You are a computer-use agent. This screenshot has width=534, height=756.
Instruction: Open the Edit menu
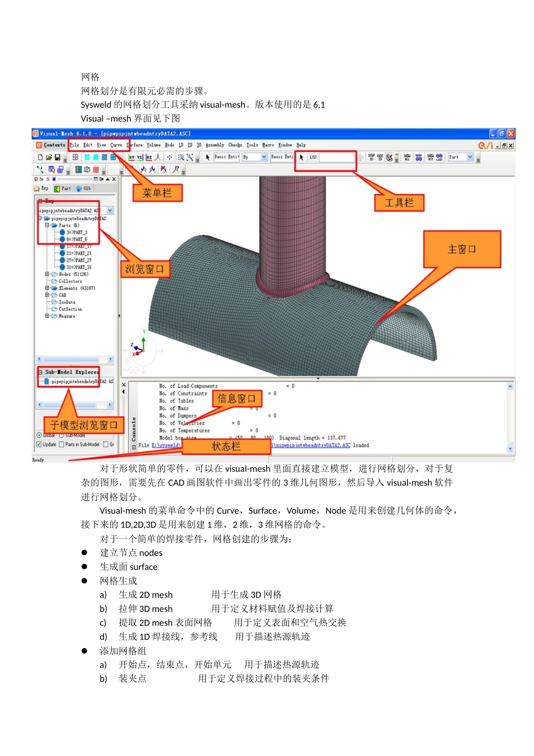(x=88, y=145)
